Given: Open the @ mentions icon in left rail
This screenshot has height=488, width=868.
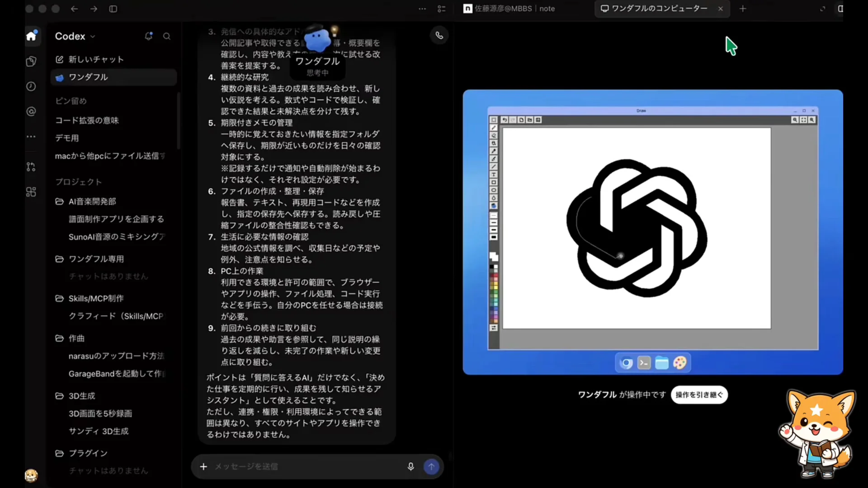Looking at the screenshot, I should (31, 111).
